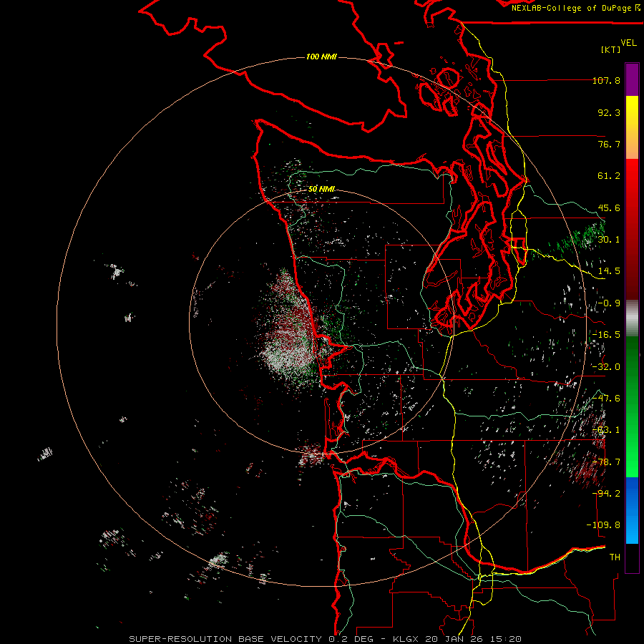Click the 50 NMI range ring label
The width and height of the screenshot is (644, 644).
tap(321, 189)
